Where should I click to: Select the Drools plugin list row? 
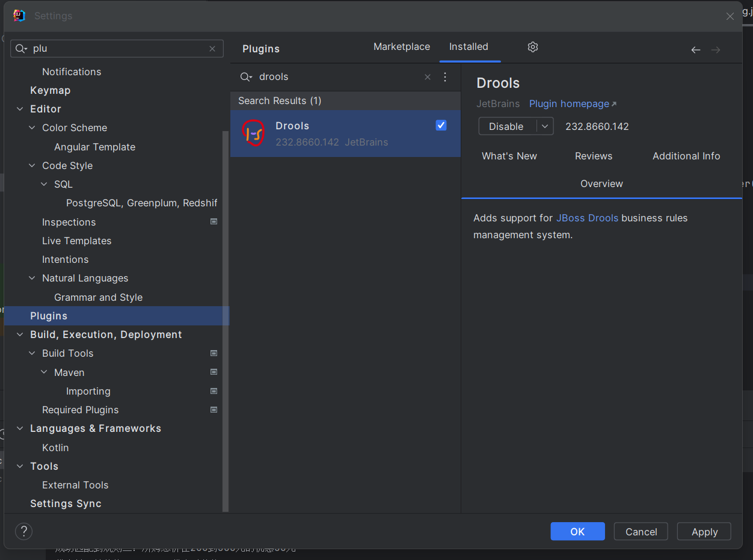click(345, 134)
